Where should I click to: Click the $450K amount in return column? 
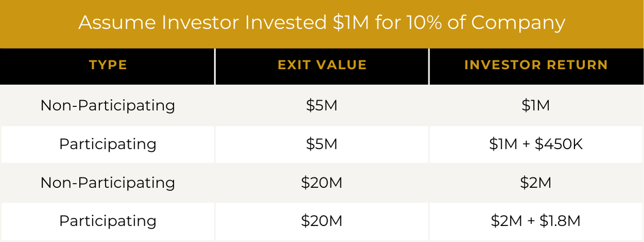(x=559, y=143)
